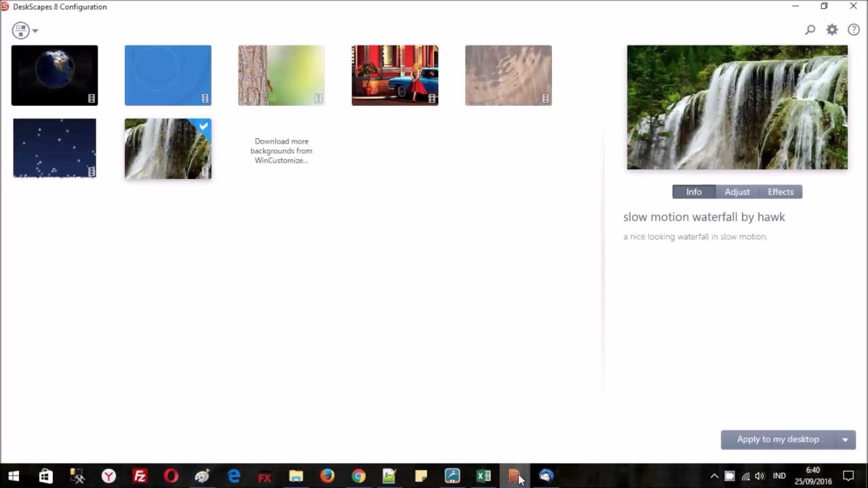Select the snowflakes night sky background
Image resolution: width=868 pixels, height=488 pixels.
pos(54,148)
